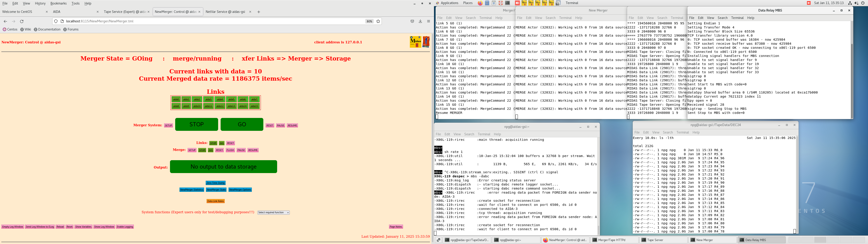Open the Places menu in top panel
Viewport: 868px width, 244px height.
click(x=468, y=3)
